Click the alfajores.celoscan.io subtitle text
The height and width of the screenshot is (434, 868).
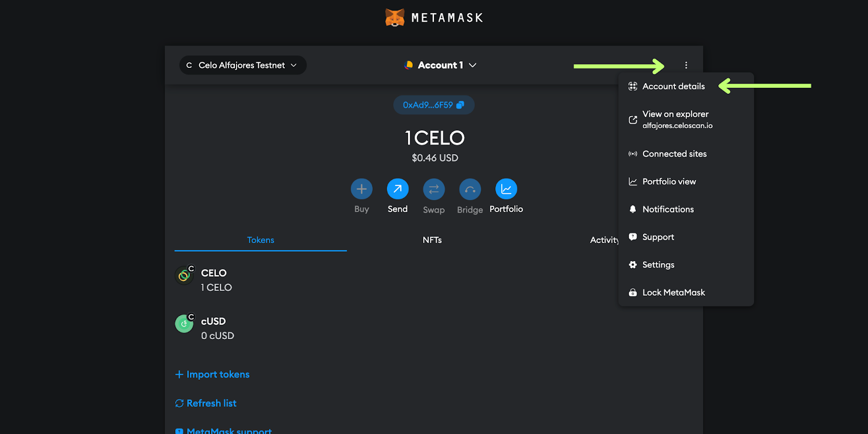click(678, 125)
